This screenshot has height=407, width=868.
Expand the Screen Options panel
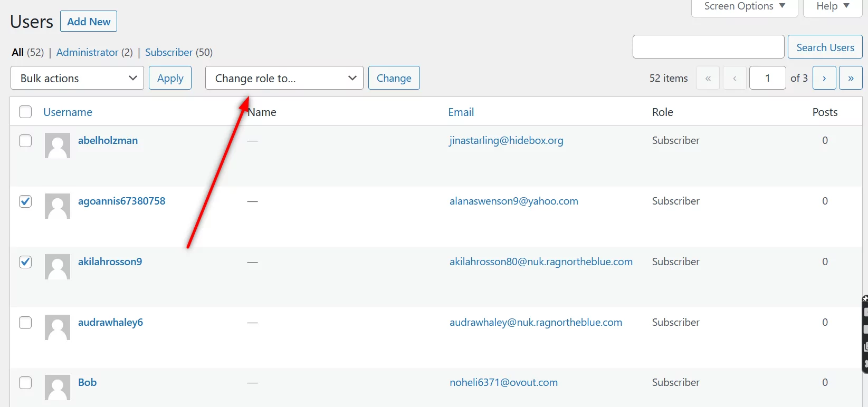745,6
